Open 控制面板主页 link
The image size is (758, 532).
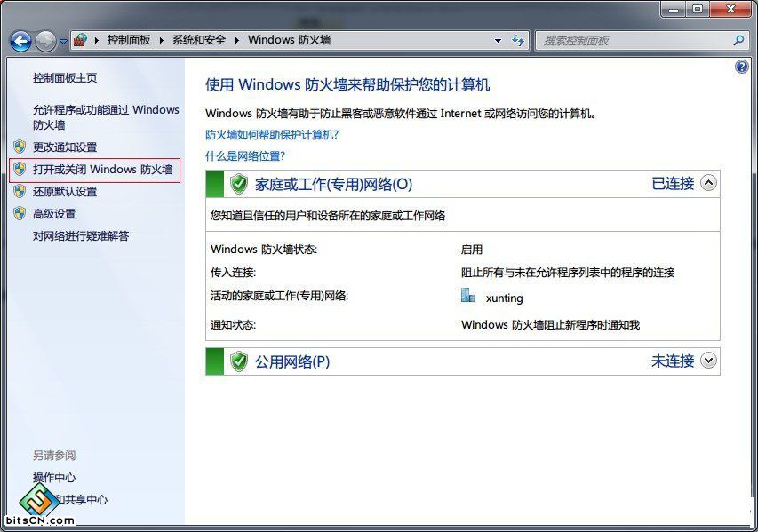(65, 78)
